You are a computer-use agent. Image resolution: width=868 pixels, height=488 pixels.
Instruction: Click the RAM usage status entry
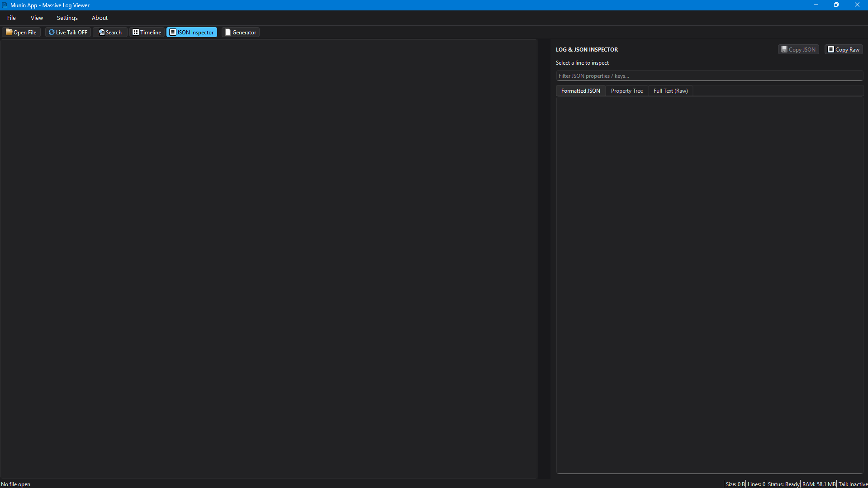[819, 484]
